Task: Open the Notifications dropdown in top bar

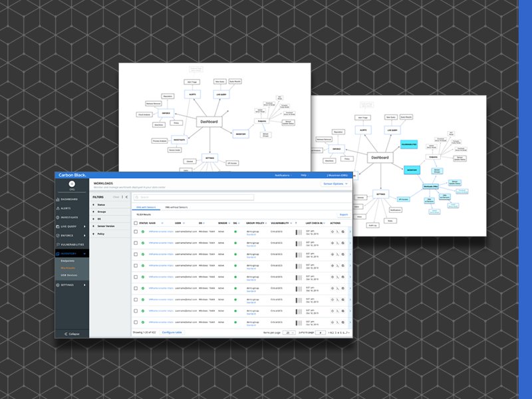Action: [x=283, y=176]
